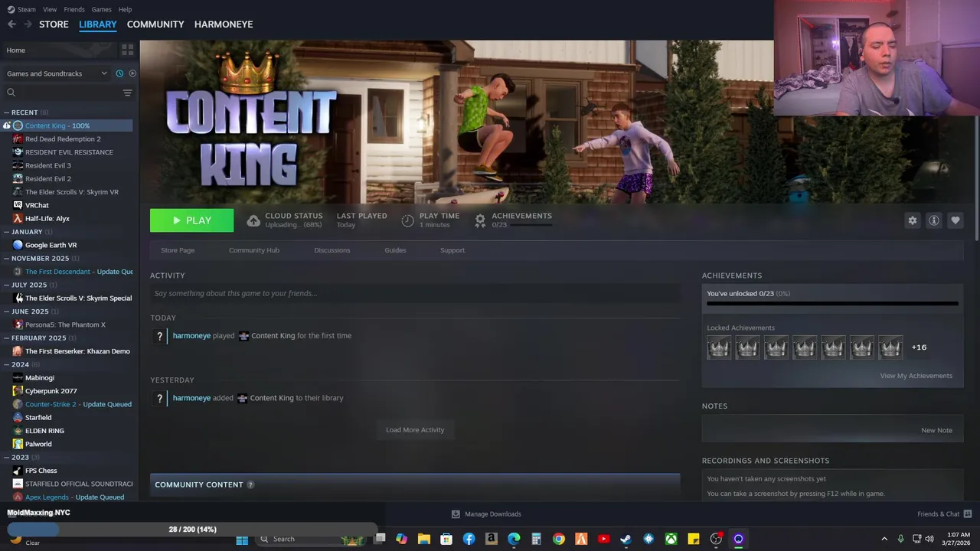Collapse the FEBRUARY 2025 category
This screenshot has height=551, width=980.
click(x=7, y=338)
